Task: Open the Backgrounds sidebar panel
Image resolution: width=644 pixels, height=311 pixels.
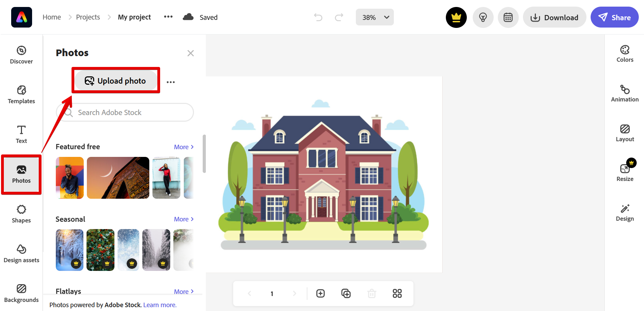Action: pyautogui.click(x=21, y=294)
